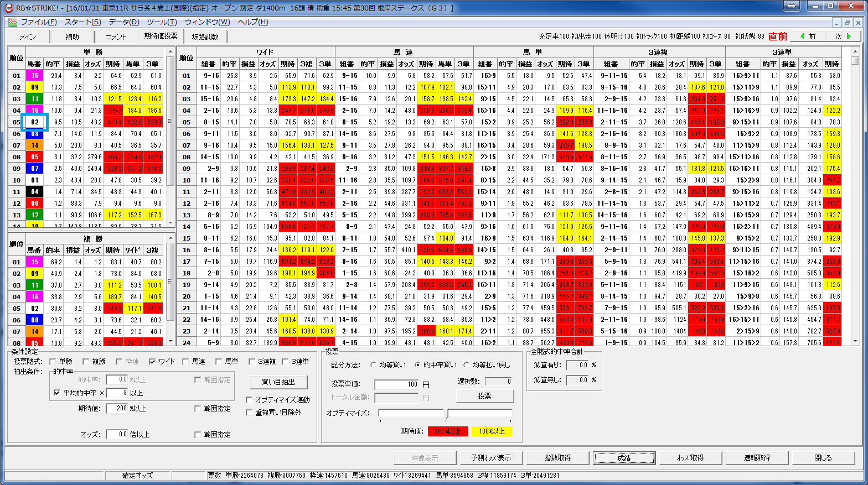Toggle the オプティマイズ連動 checkbox
868x485 pixels.
click(x=249, y=399)
